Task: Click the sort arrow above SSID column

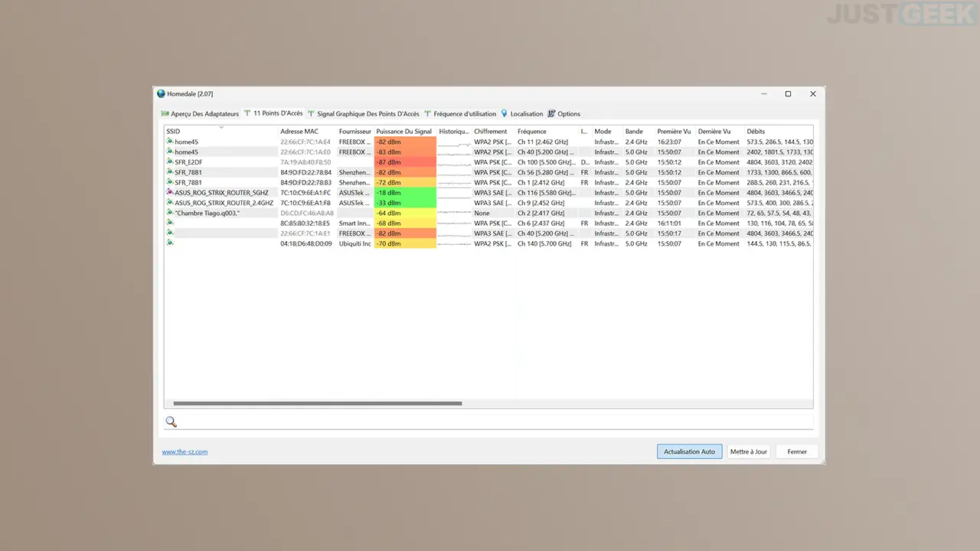Action: coord(221,128)
